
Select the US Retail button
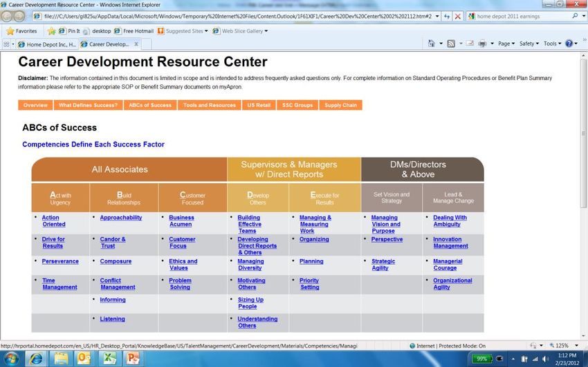(x=259, y=105)
